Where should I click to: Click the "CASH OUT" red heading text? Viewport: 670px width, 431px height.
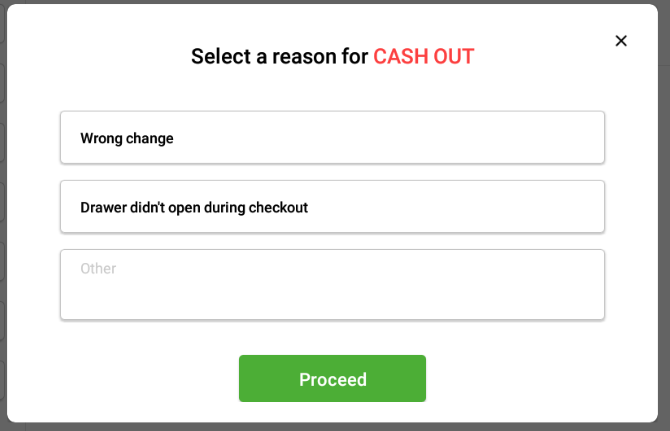point(423,56)
